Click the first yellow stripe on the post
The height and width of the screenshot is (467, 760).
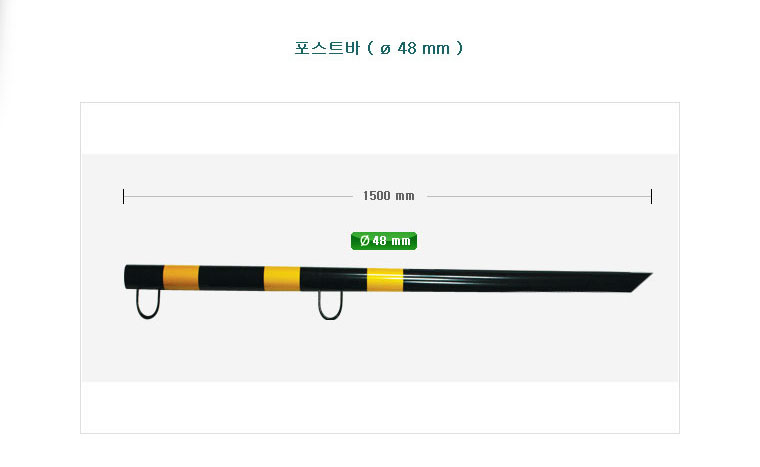click(181, 277)
